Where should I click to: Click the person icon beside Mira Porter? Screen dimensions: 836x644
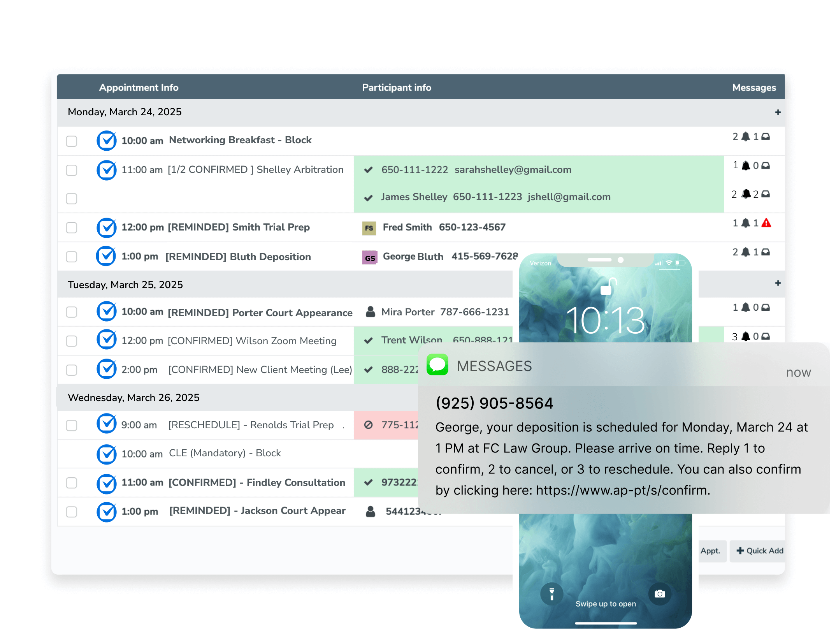[x=371, y=312]
